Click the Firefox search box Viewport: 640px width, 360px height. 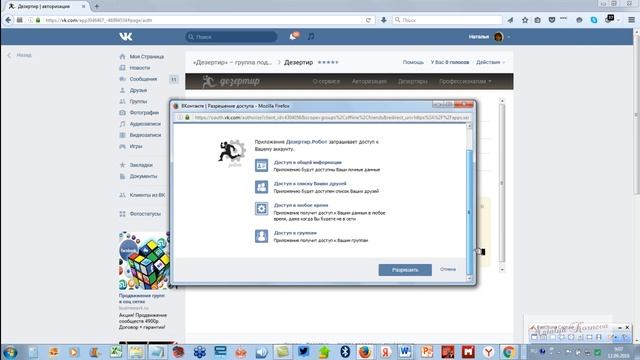point(447,20)
